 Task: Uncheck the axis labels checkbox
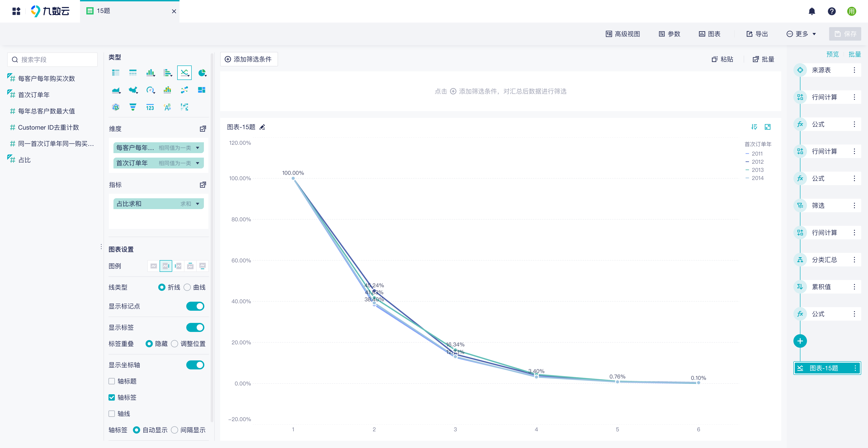click(111, 397)
